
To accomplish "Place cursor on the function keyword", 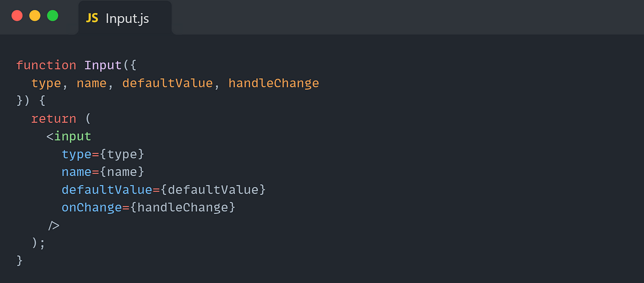I will coord(46,65).
